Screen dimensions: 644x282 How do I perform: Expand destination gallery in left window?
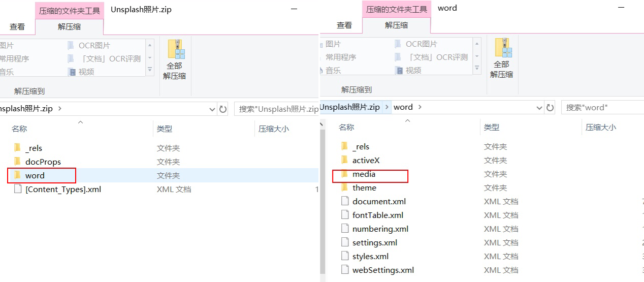(x=150, y=70)
